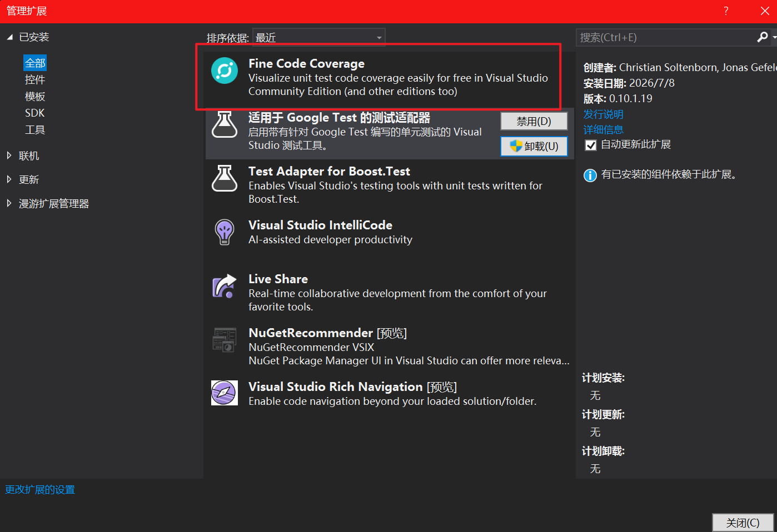Expand the 漫游扩展管理器 category
777x532 pixels.
(x=9, y=203)
